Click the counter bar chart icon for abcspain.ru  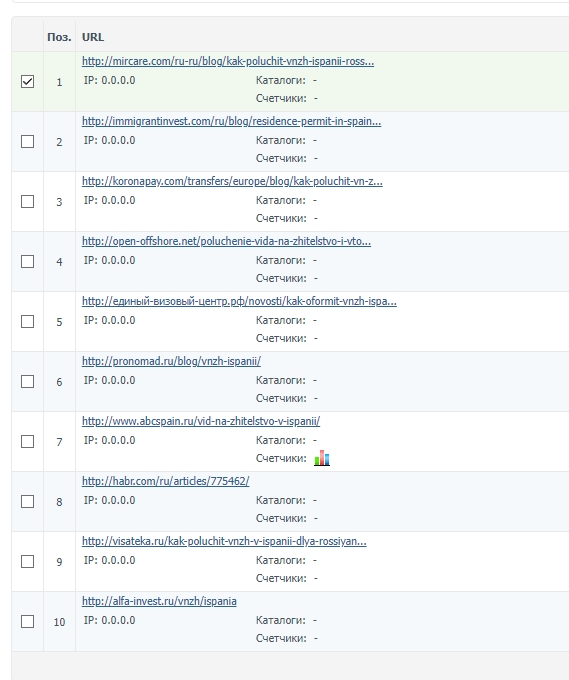(x=322, y=458)
